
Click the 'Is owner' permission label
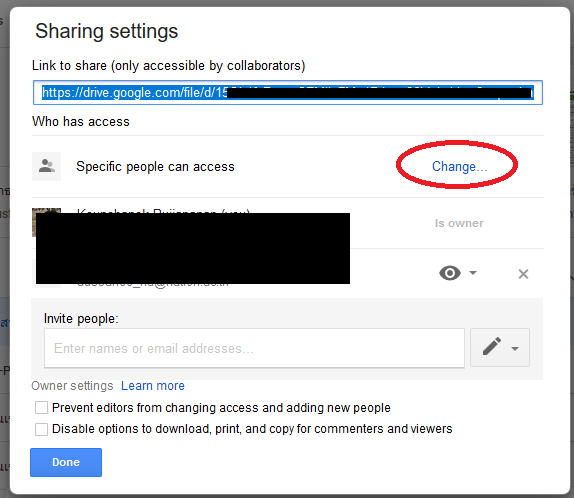pyautogui.click(x=459, y=223)
